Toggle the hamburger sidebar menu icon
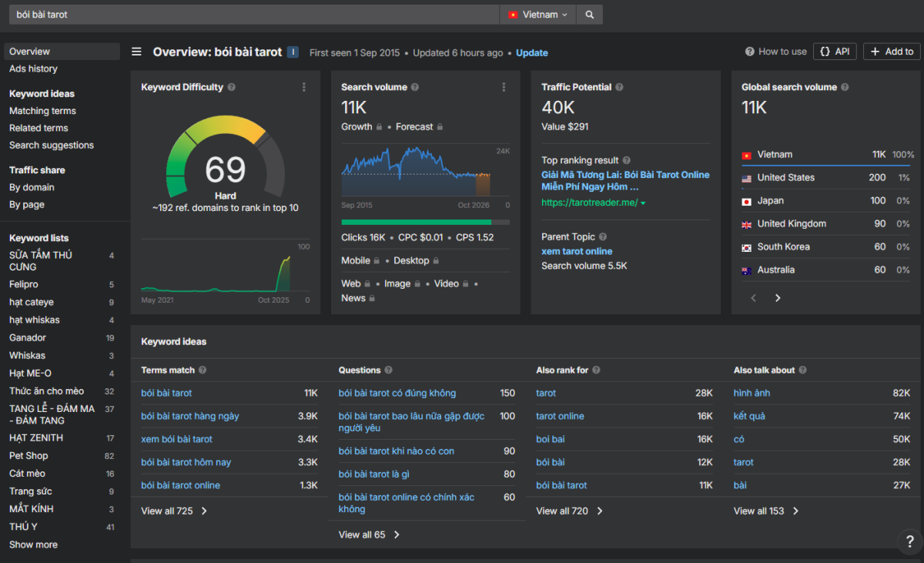 [136, 52]
